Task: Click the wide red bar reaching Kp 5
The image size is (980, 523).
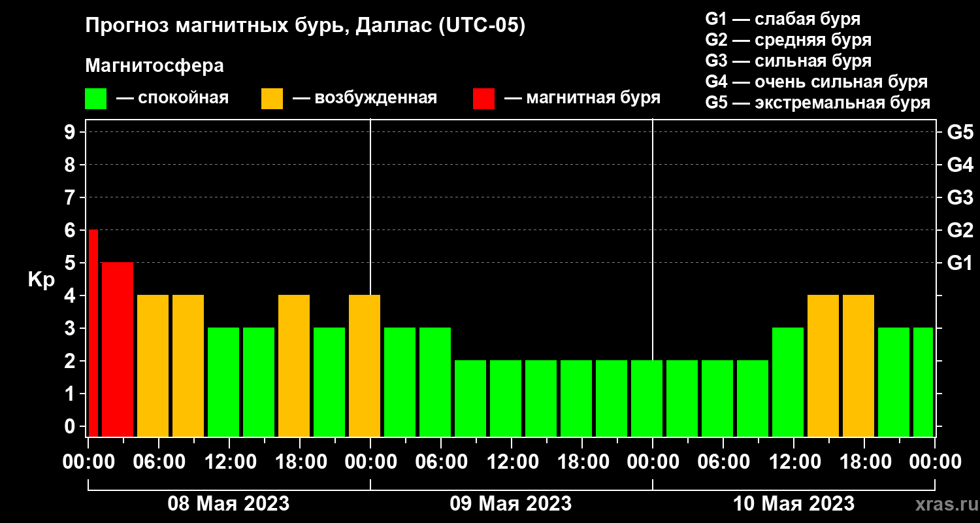Action: tap(118, 350)
